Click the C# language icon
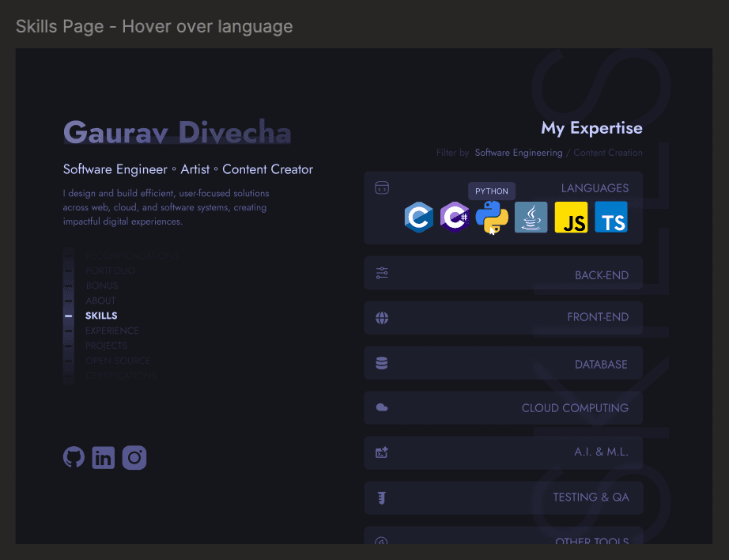The image size is (729, 560). pyautogui.click(x=455, y=218)
